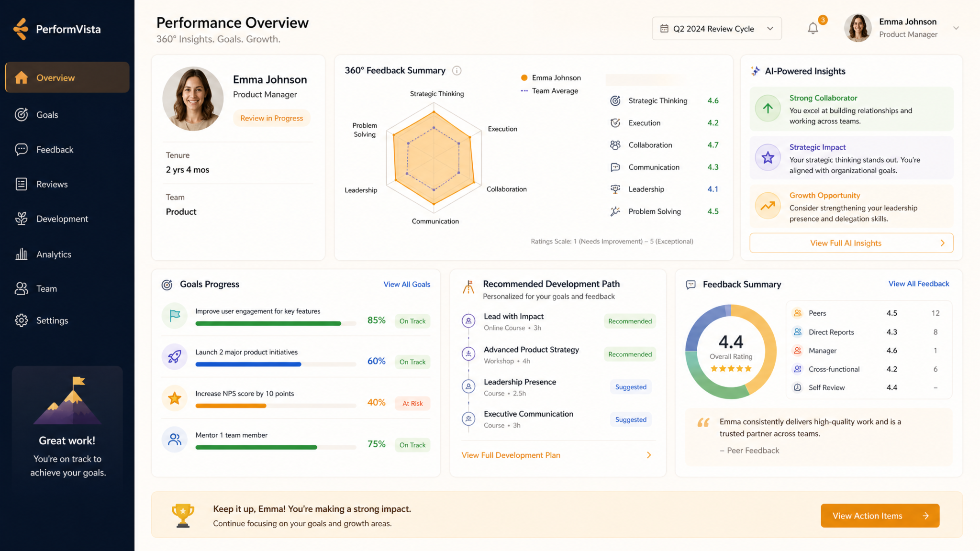Click the rocket icon for product initiatives goal
The height and width of the screenshot is (551, 980).
click(175, 357)
